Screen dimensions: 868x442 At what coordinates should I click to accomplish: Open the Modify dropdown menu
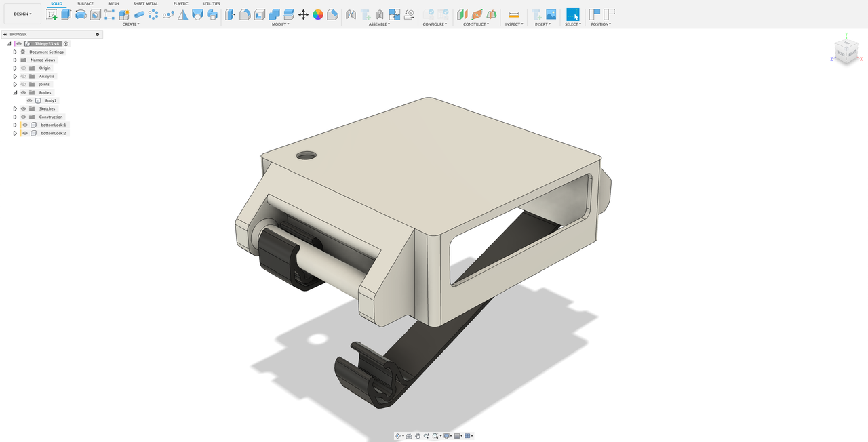pos(281,24)
